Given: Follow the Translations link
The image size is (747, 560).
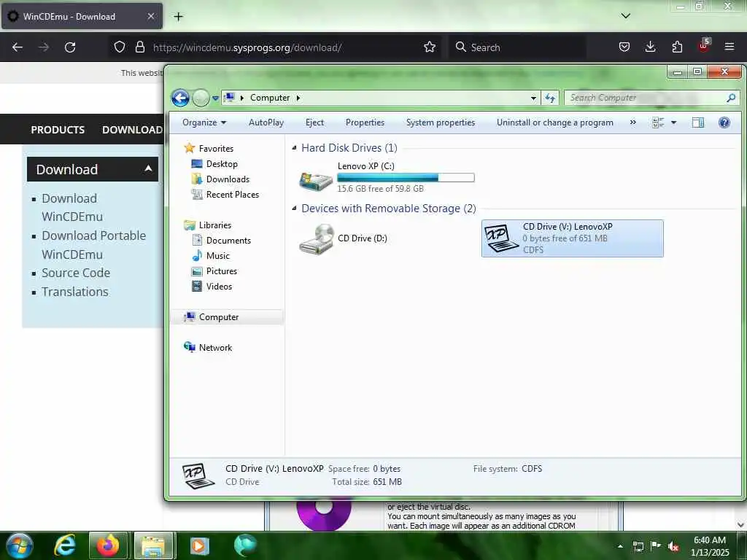Looking at the screenshot, I should pos(75,292).
